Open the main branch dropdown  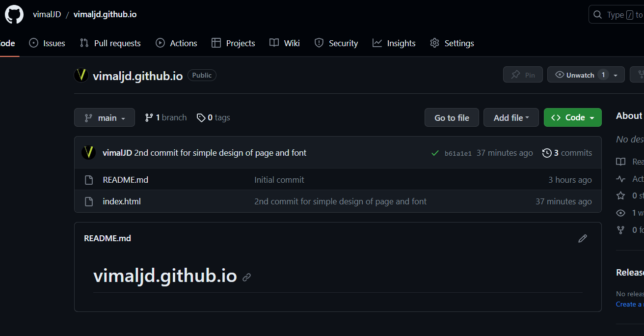(x=104, y=117)
